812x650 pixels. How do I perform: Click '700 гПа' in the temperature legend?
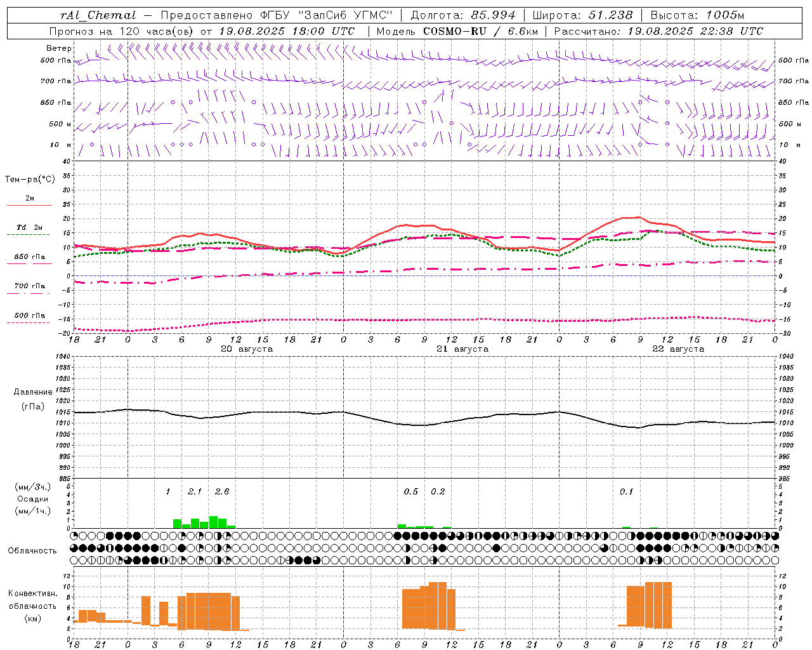pyautogui.click(x=30, y=286)
